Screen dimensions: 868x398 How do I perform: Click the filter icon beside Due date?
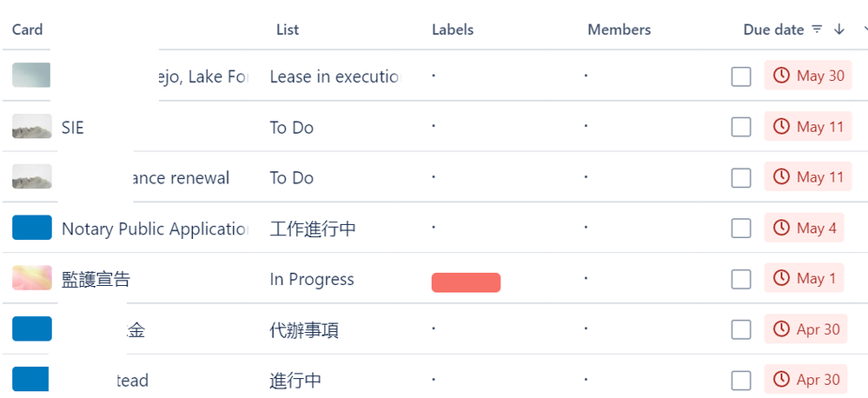pos(817,30)
